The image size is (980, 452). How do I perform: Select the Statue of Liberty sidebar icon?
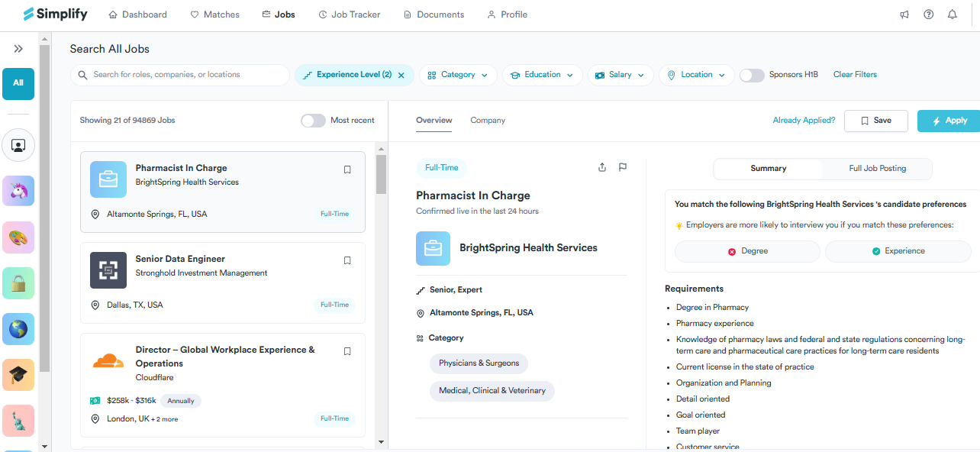pyautogui.click(x=18, y=420)
